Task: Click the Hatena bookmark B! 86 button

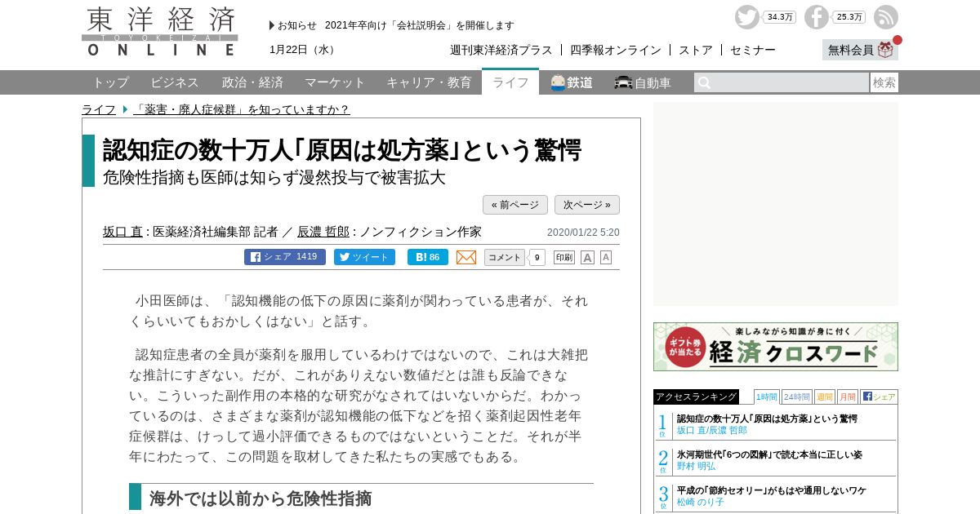Action: point(428,257)
